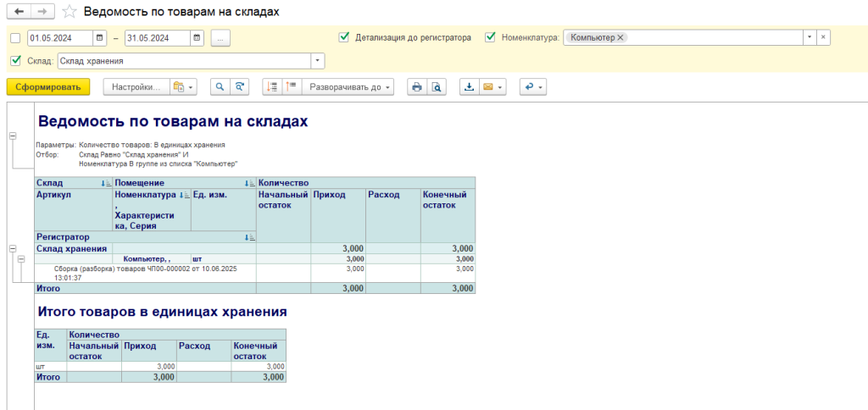Enable the period date range checkbox
This screenshot has width=868, height=410.
tap(15, 38)
